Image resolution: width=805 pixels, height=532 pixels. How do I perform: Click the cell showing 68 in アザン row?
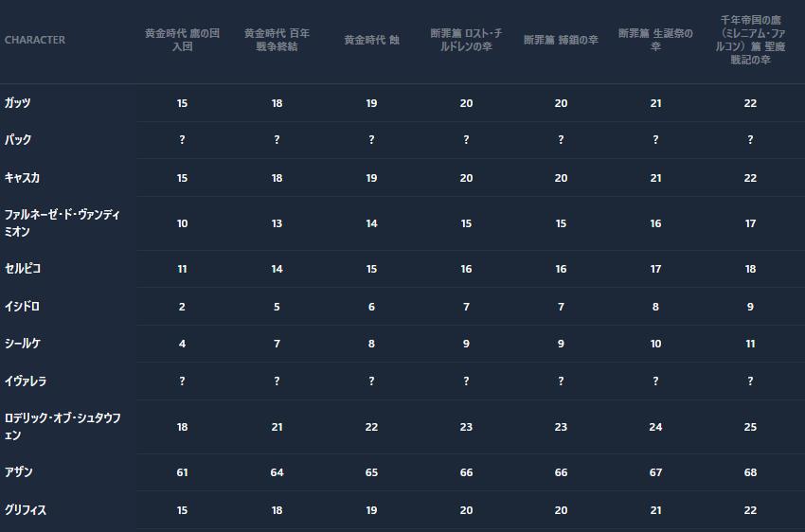(x=750, y=472)
